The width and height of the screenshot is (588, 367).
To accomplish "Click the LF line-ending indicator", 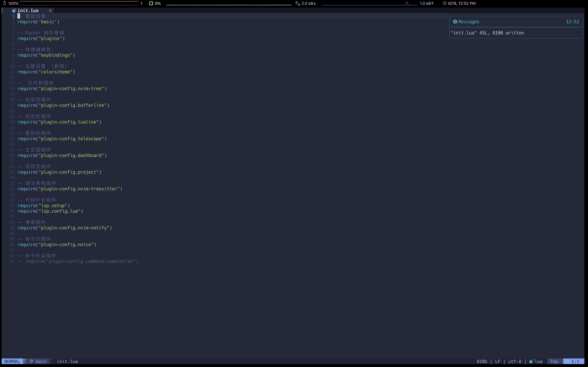I will click(498, 361).
